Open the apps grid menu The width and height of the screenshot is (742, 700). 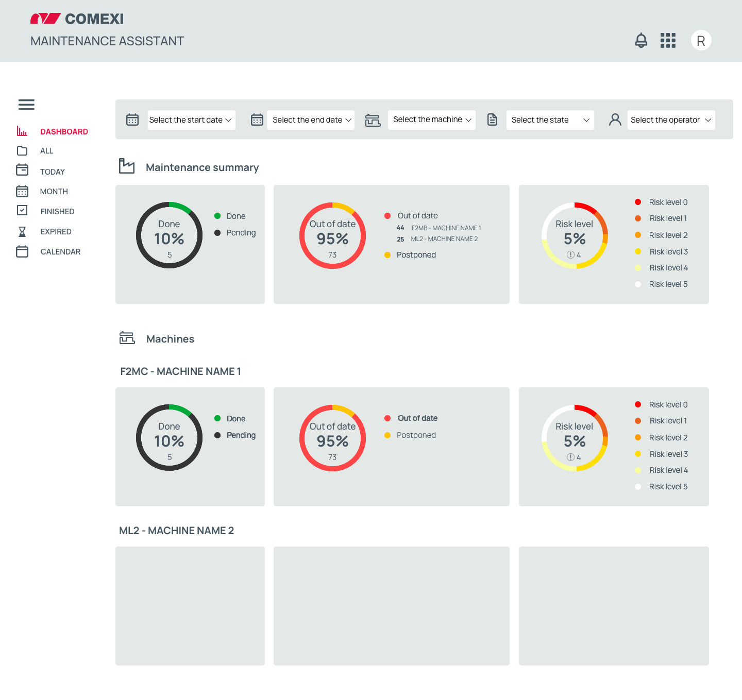click(x=668, y=40)
